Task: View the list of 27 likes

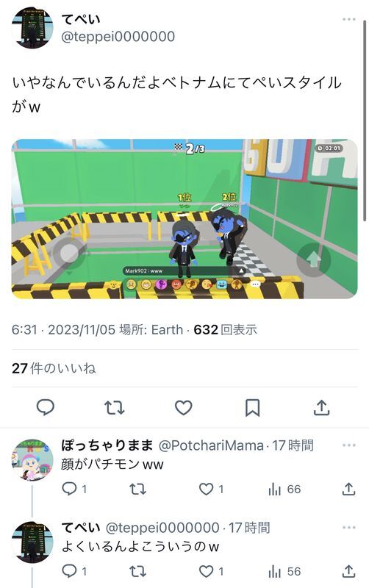Action: (54, 368)
